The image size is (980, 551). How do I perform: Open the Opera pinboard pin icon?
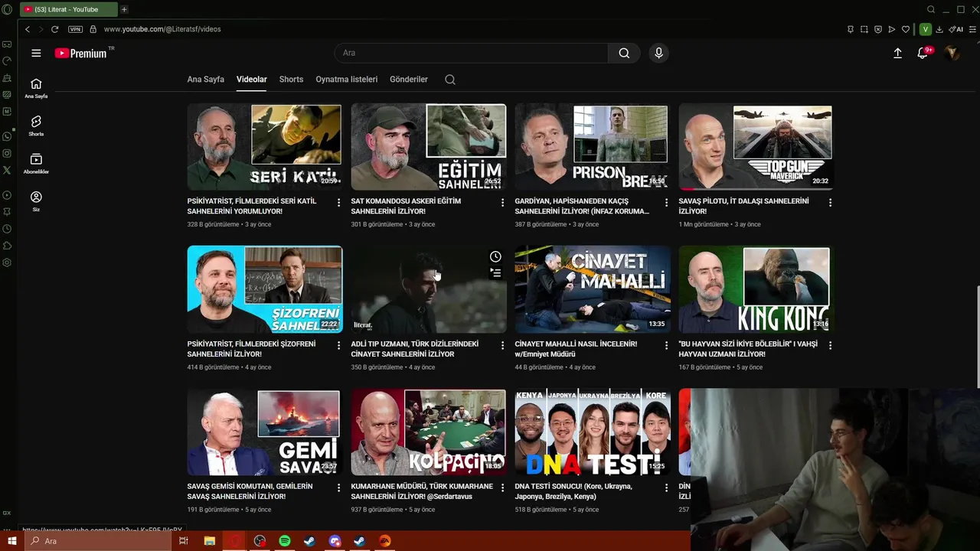(851, 29)
